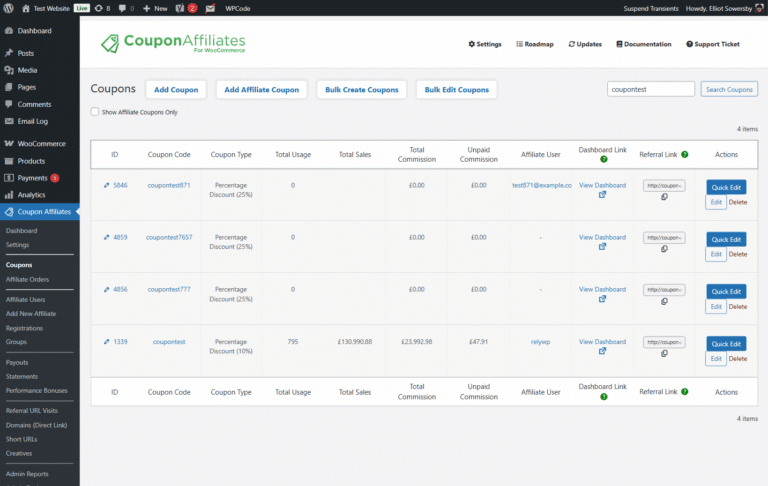Copy referral link for coupontest871

664,197
